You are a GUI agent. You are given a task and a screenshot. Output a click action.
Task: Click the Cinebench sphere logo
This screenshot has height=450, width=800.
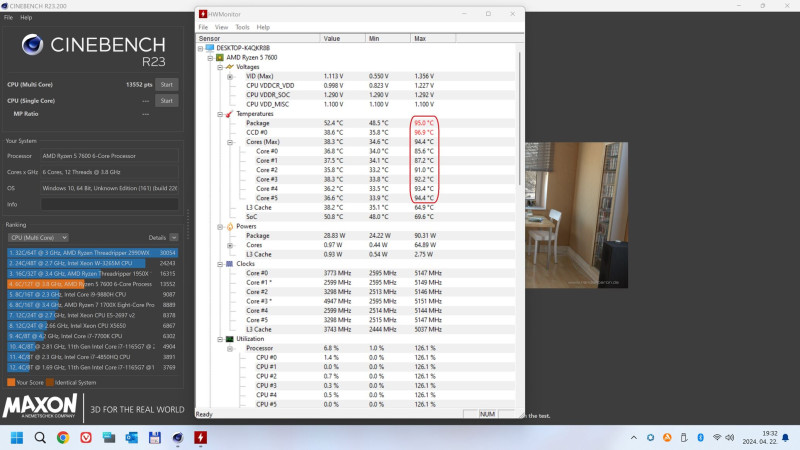32,45
